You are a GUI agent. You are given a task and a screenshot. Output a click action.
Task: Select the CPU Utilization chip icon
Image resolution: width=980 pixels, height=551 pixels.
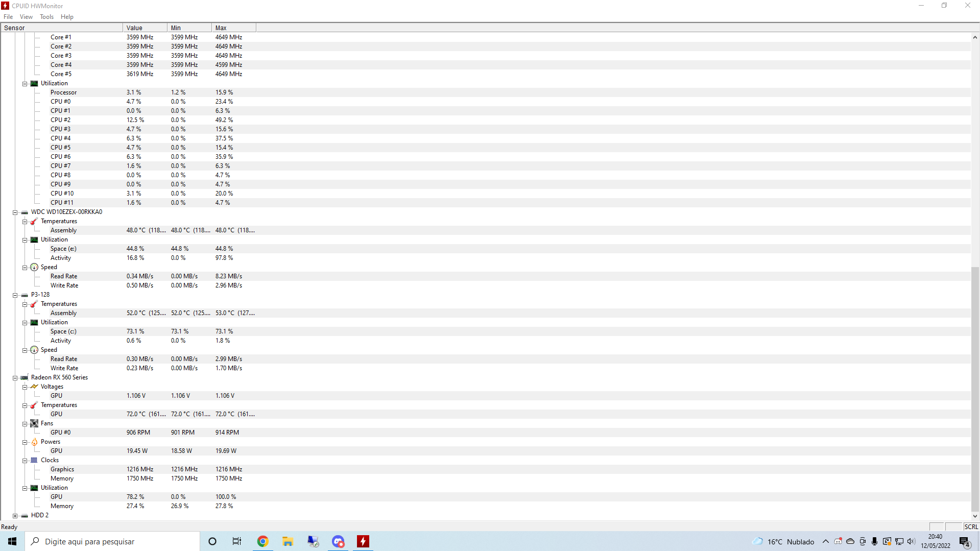pyautogui.click(x=34, y=83)
